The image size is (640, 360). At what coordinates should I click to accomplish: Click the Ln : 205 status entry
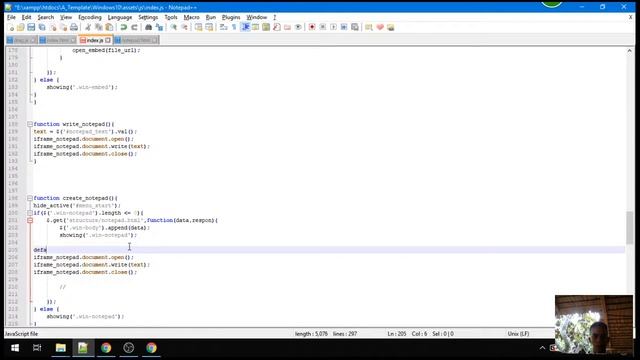click(x=397, y=333)
